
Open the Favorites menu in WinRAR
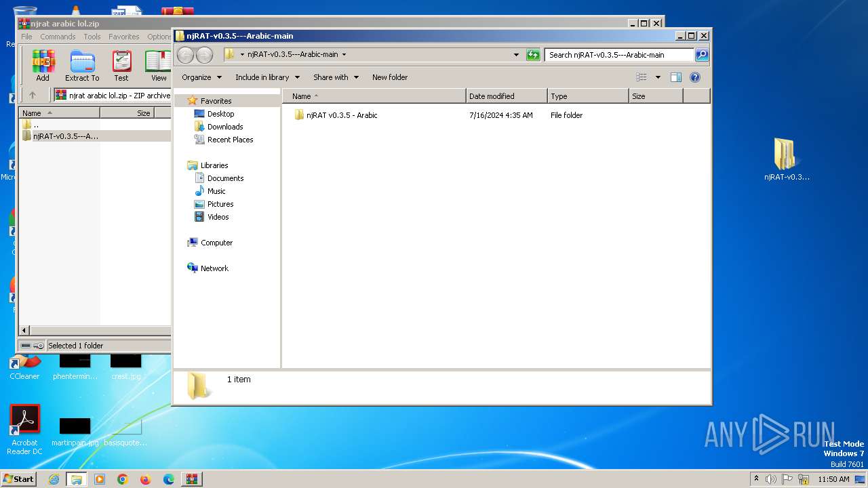click(124, 37)
